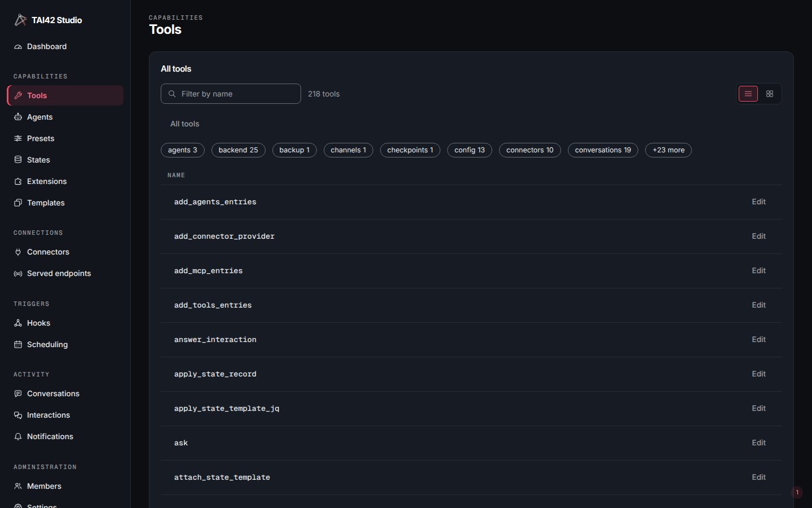Click the Conversations chat icon
Viewport: 812px width, 508px height.
(18, 393)
